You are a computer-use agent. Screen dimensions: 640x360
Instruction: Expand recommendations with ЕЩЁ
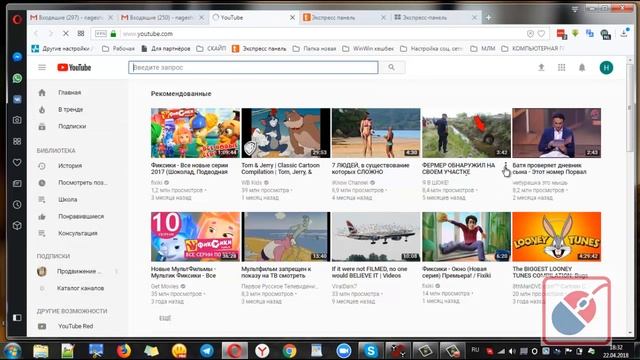click(x=165, y=318)
